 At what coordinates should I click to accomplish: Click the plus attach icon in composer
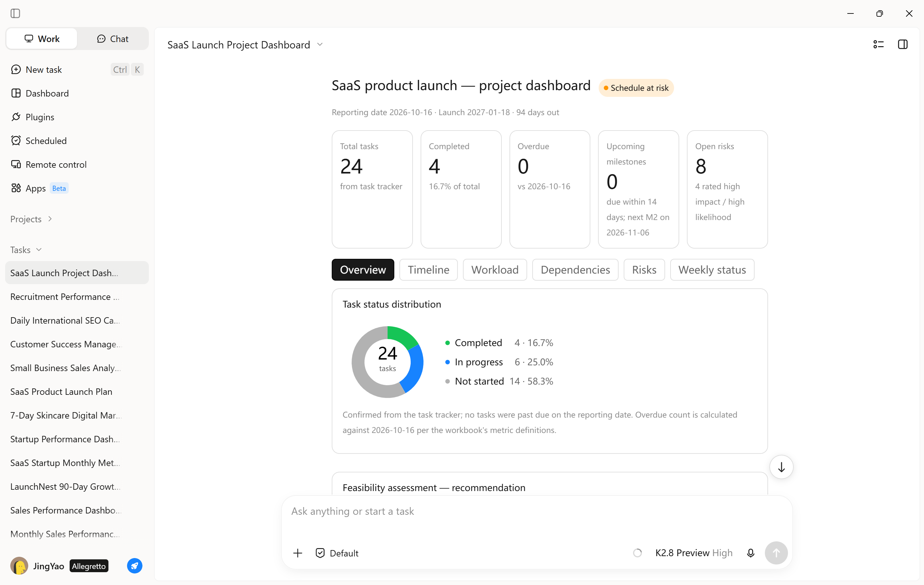298,553
